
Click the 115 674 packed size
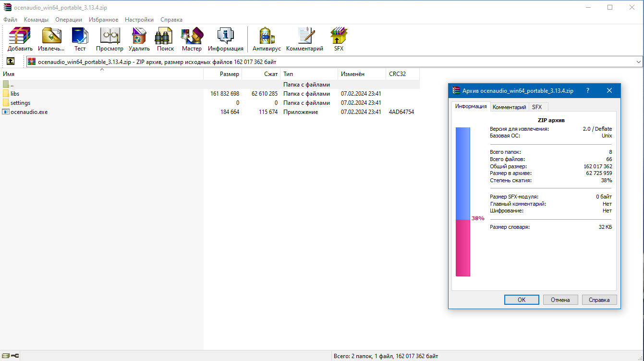(x=268, y=112)
